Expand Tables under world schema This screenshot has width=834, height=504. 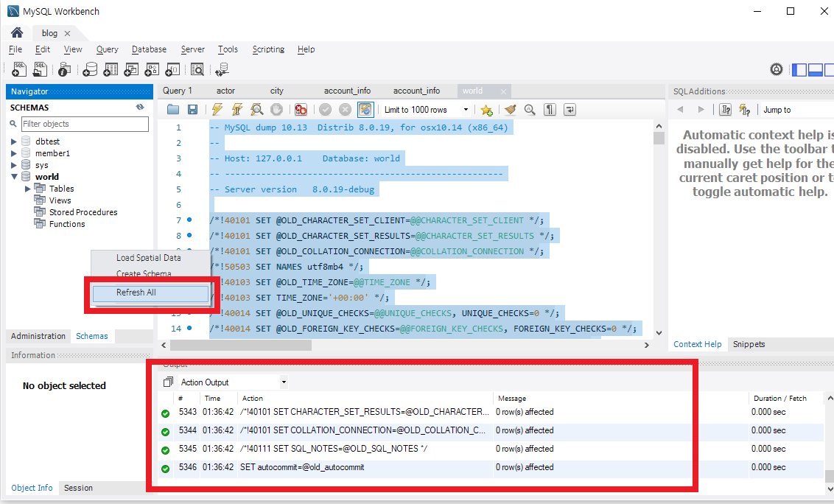(28, 189)
